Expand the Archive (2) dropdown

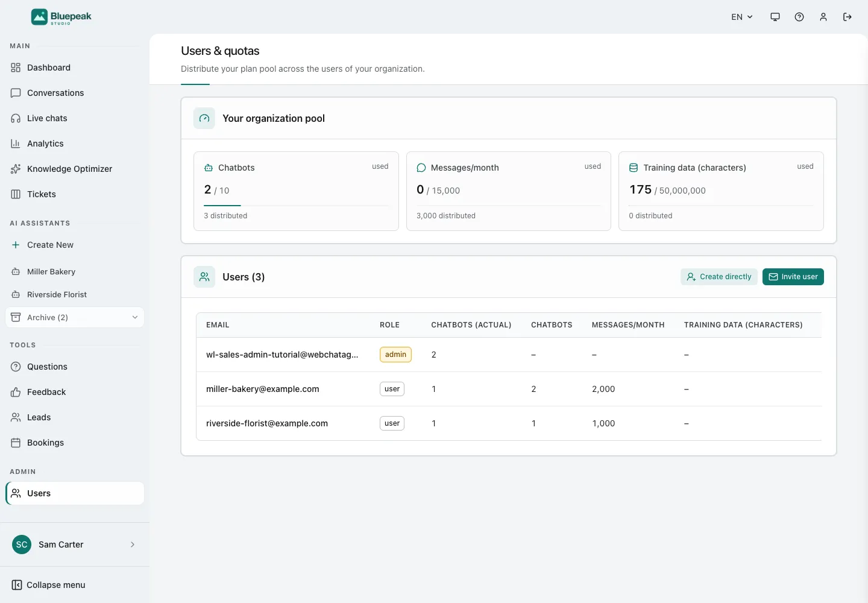75,317
